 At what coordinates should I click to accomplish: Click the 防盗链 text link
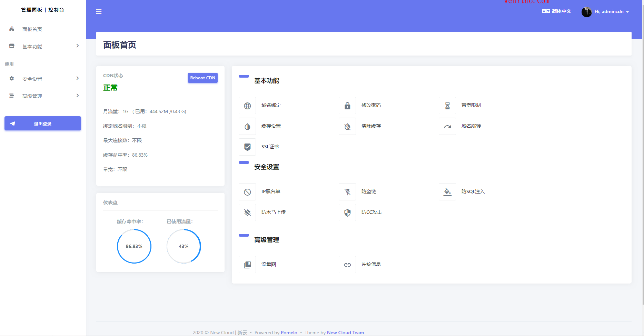tap(369, 192)
